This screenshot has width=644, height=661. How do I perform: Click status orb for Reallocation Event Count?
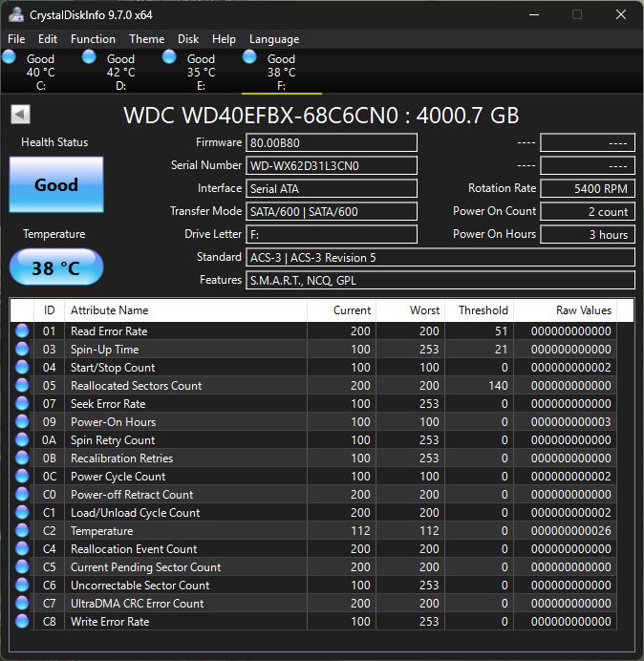pos(22,548)
